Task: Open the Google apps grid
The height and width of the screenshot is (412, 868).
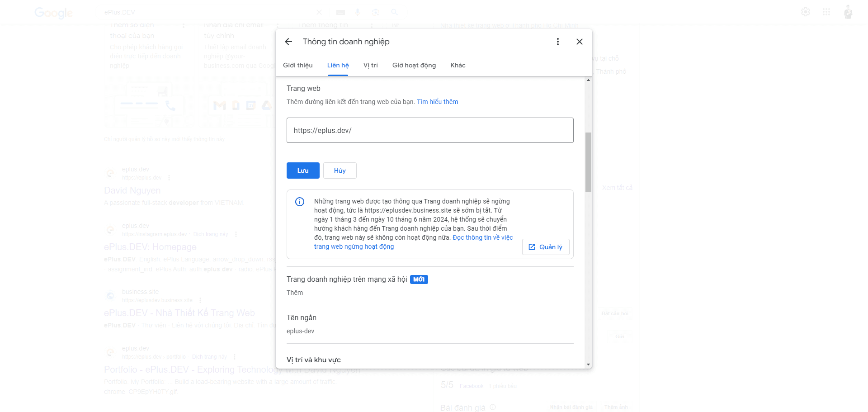Action: point(826,12)
